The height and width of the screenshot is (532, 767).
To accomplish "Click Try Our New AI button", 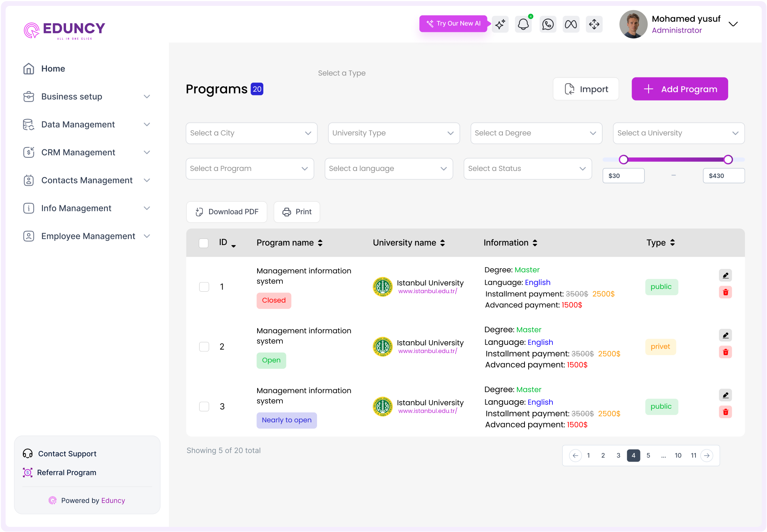I will [x=453, y=23].
